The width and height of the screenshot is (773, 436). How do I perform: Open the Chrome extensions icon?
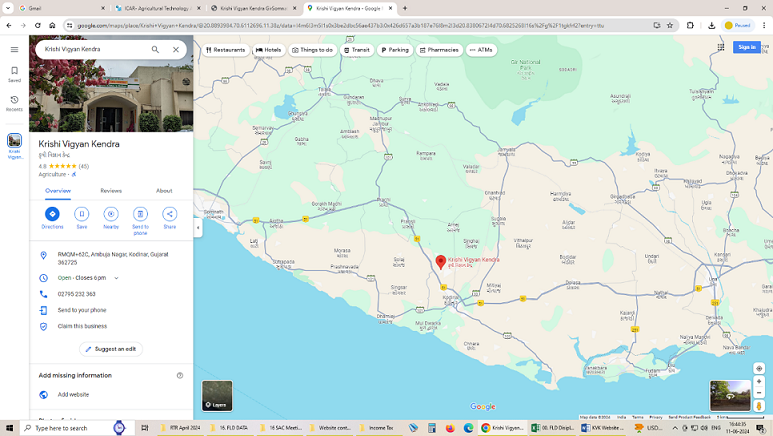(x=690, y=26)
